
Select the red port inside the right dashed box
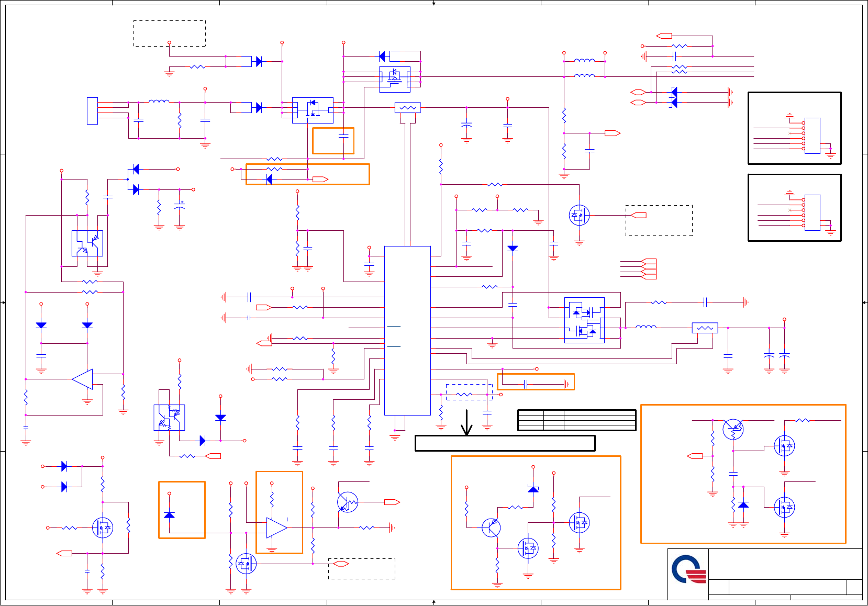[639, 215]
